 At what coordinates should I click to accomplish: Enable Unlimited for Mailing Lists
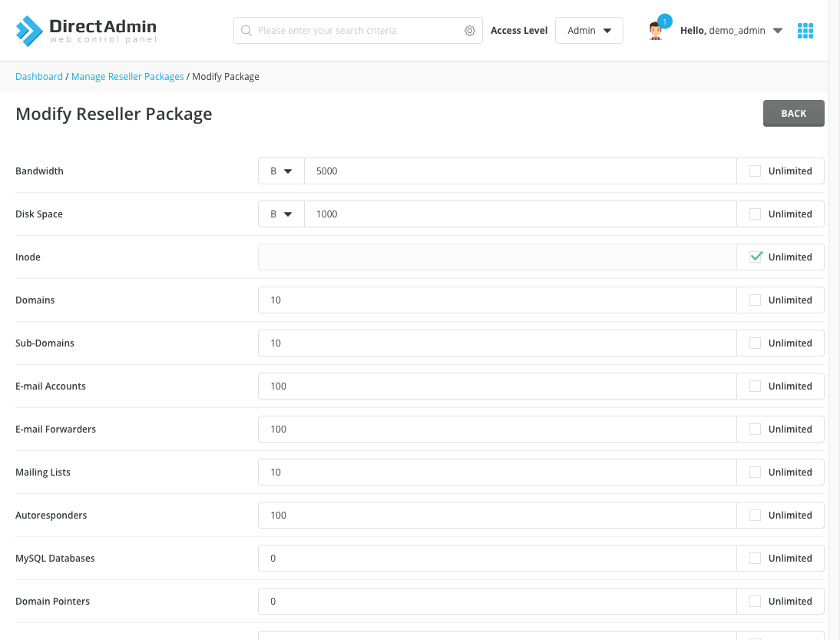(x=755, y=472)
